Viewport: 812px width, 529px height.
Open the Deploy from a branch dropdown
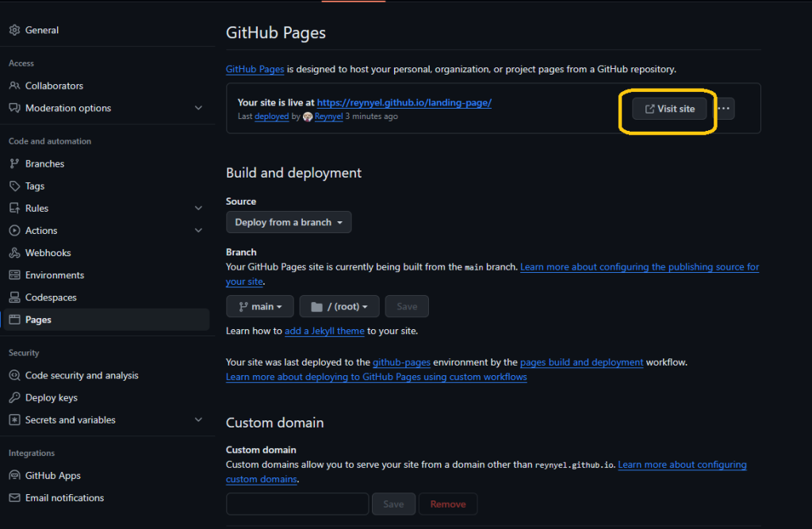(x=289, y=222)
